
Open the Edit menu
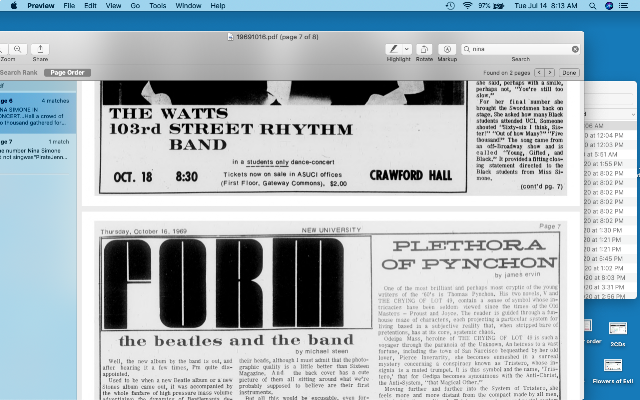coord(90,6)
